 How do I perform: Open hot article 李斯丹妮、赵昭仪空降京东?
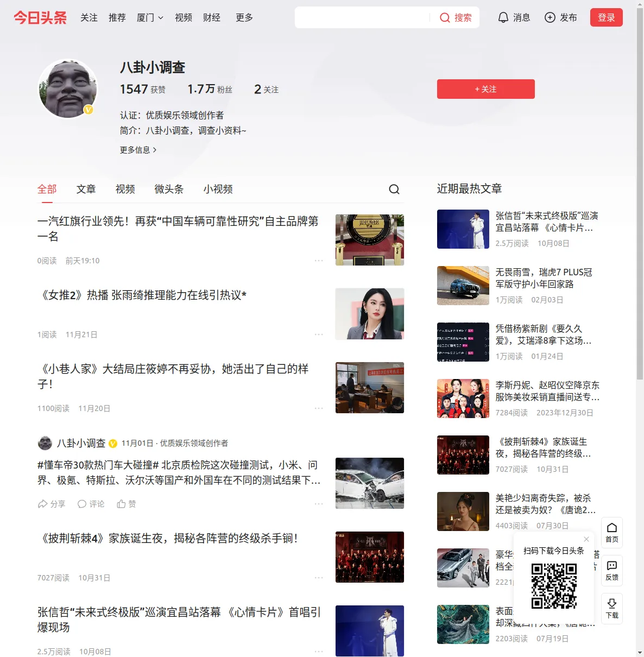pos(548,391)
